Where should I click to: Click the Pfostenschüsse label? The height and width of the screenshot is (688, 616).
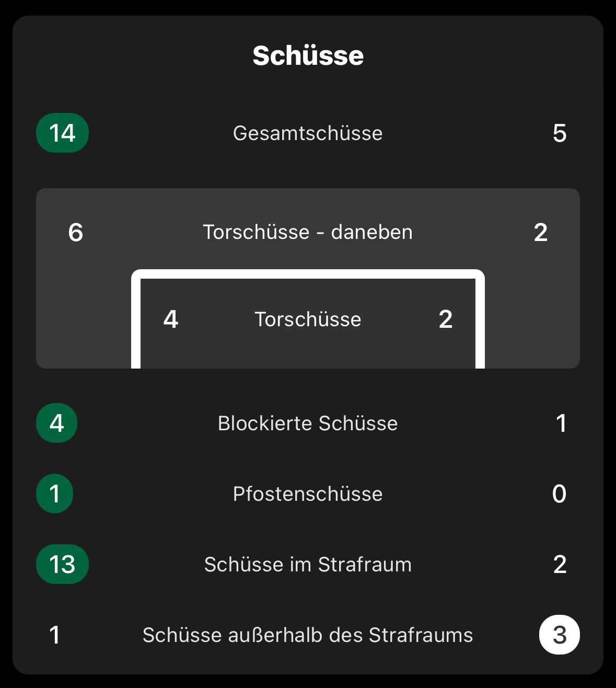click(308, 494)
